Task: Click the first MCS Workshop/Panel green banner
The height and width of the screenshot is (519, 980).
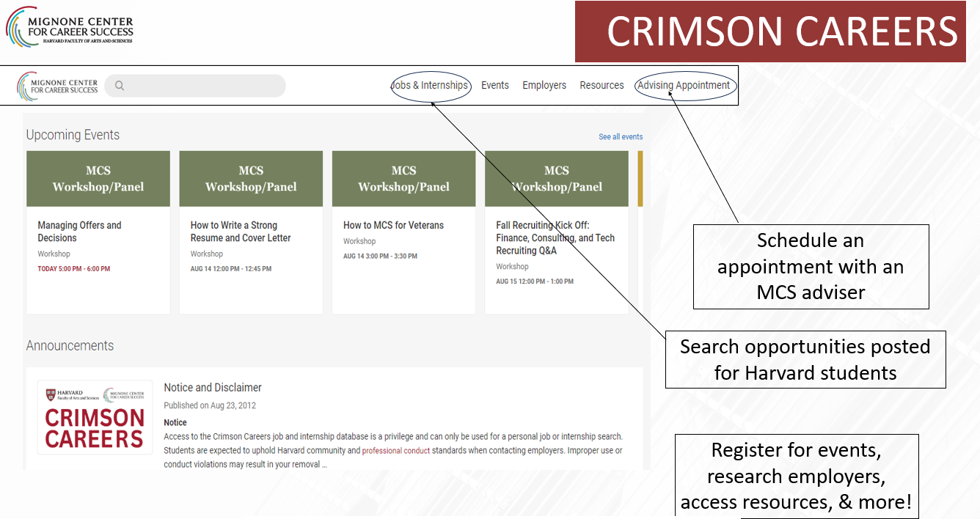Action: (x=98, y=179)
